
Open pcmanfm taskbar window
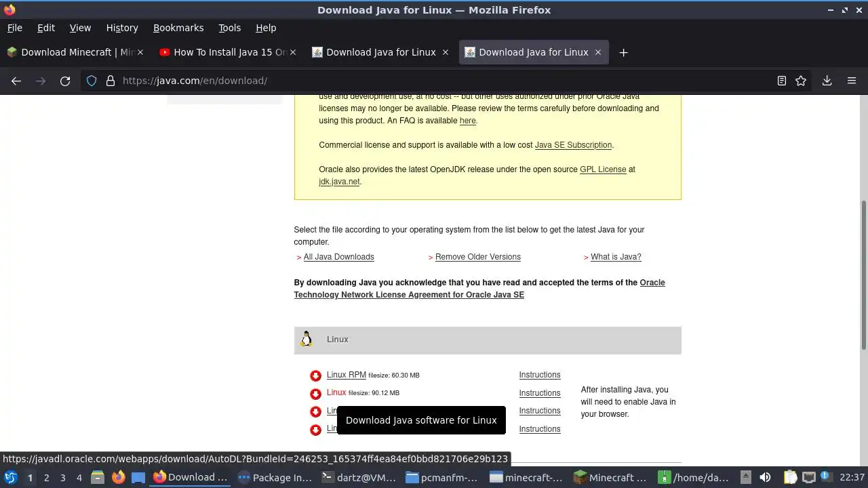[x=443, y=477]
